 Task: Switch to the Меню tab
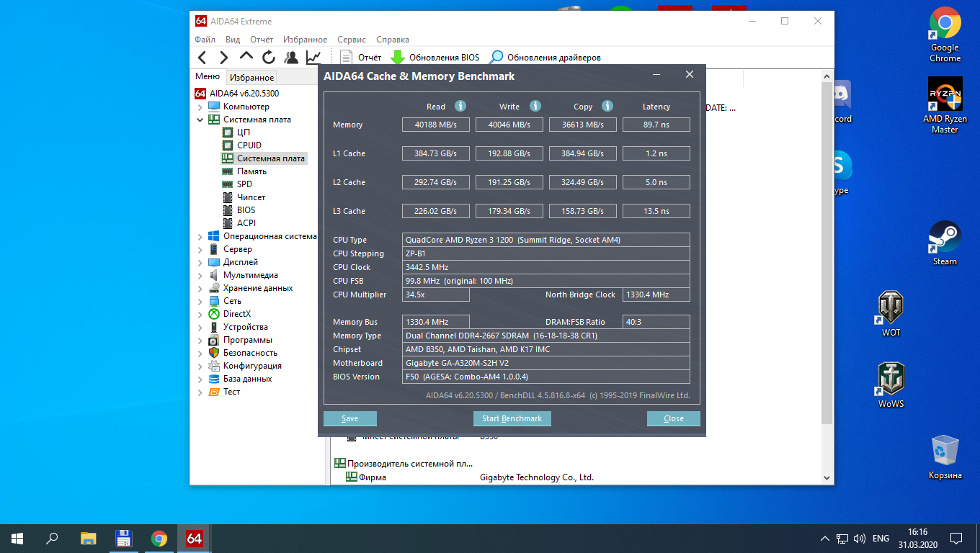pyautogui.click(x=208, y=76)
